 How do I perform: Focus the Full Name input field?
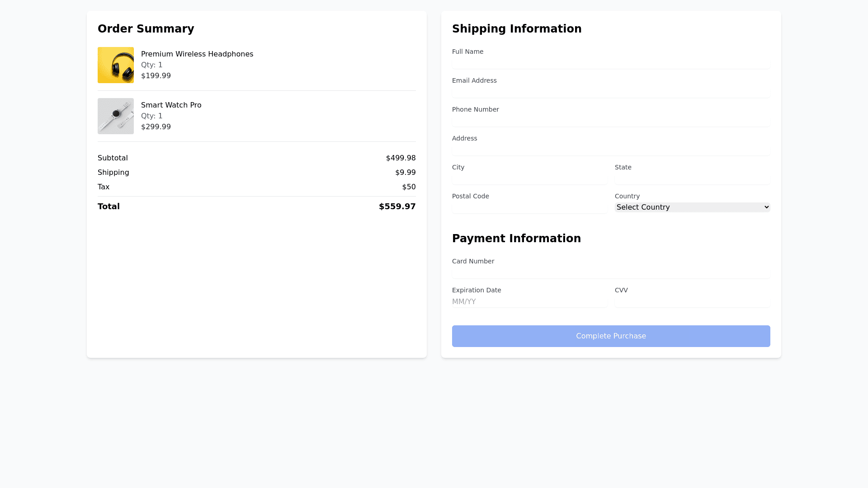click(611, 63)
